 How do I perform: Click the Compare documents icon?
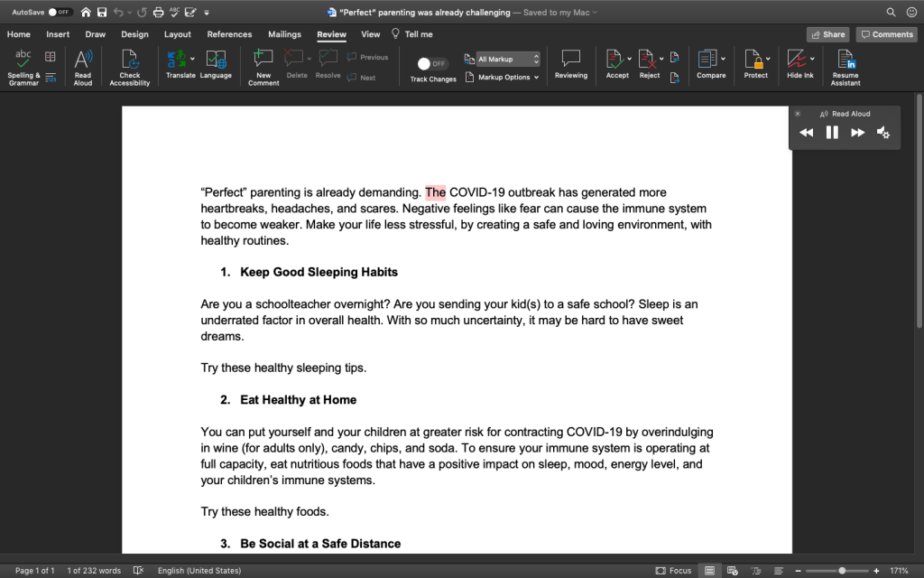(x=707, y=61)
